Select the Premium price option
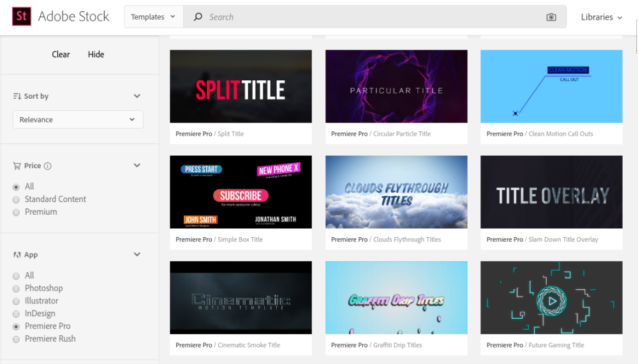 pyautogui.click(x=17, y=212)
